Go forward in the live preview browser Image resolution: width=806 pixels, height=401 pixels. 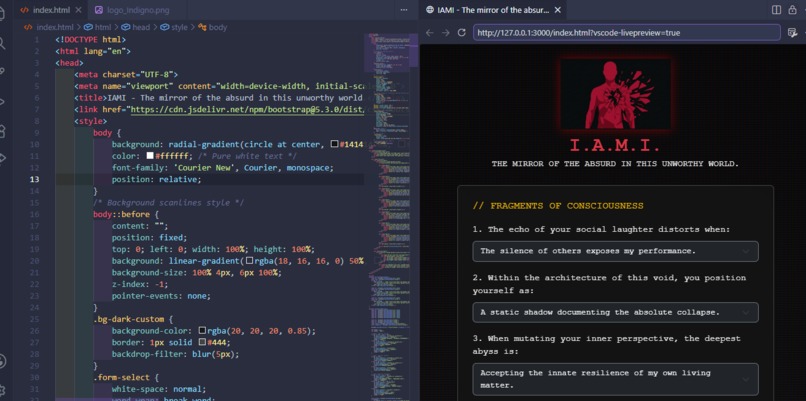pos(446,32)
